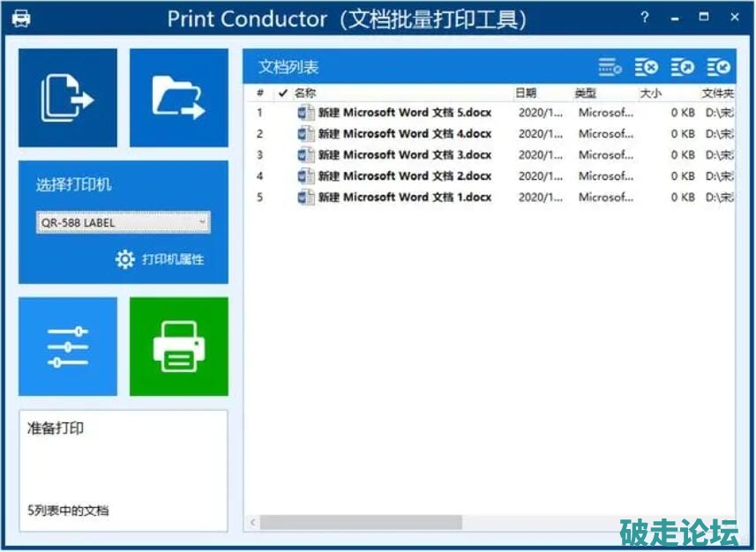Click the horizontal scrollbar under the document list

pos(362,523)
